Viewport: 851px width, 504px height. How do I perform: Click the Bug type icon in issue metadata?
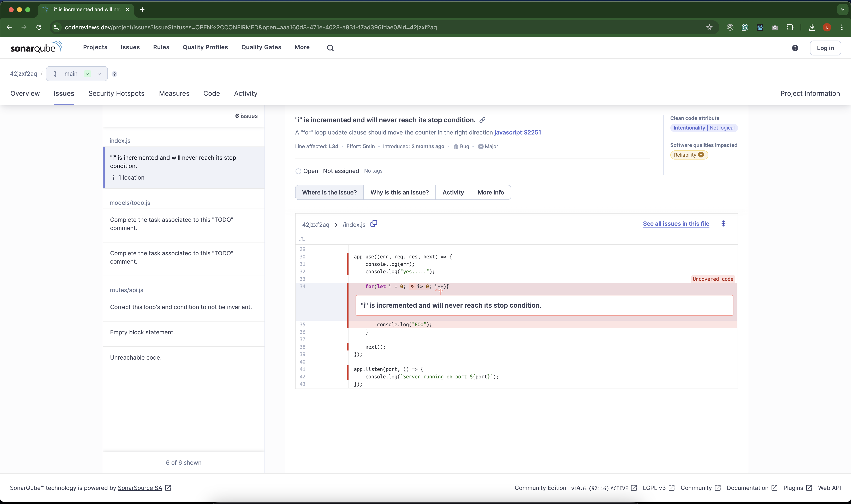pyautogui.click(x=456, y=146)
